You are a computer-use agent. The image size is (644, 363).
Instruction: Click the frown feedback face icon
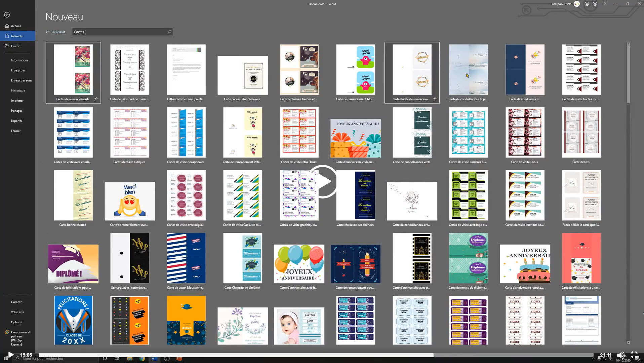595,4
